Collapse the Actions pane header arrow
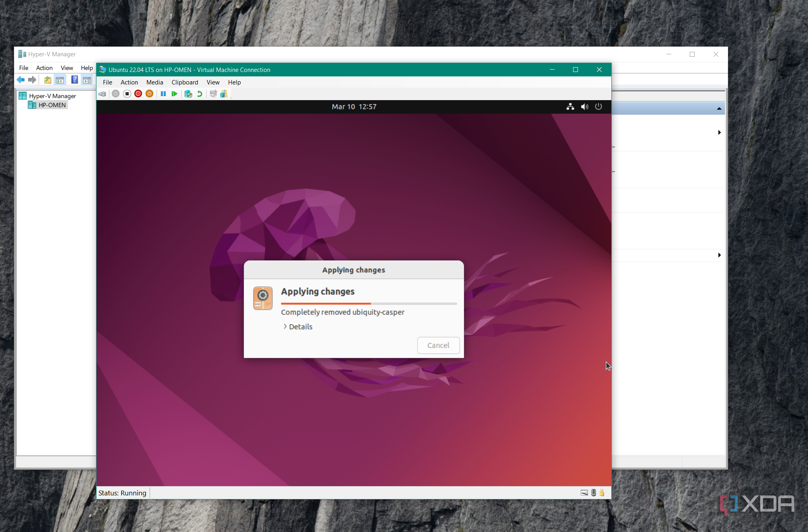 (x=719, y=109)
